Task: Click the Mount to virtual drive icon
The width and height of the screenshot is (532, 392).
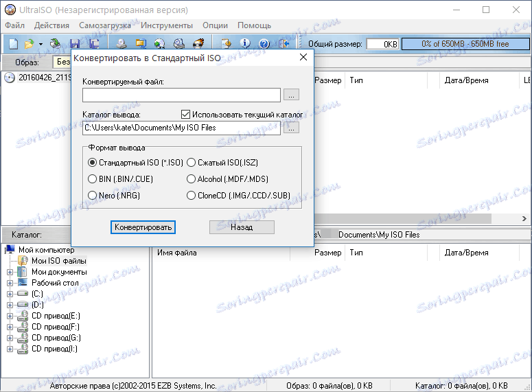Action: 178,44
